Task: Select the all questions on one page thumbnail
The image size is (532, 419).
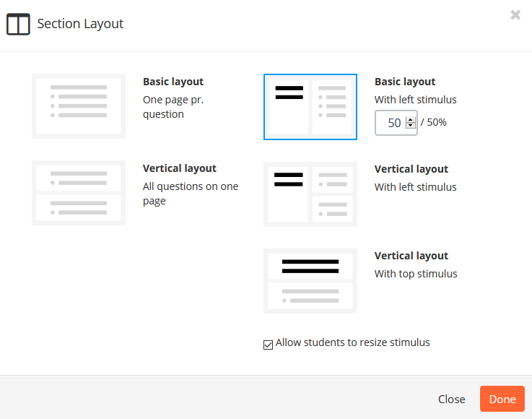Action: click(x=79, y=193)
